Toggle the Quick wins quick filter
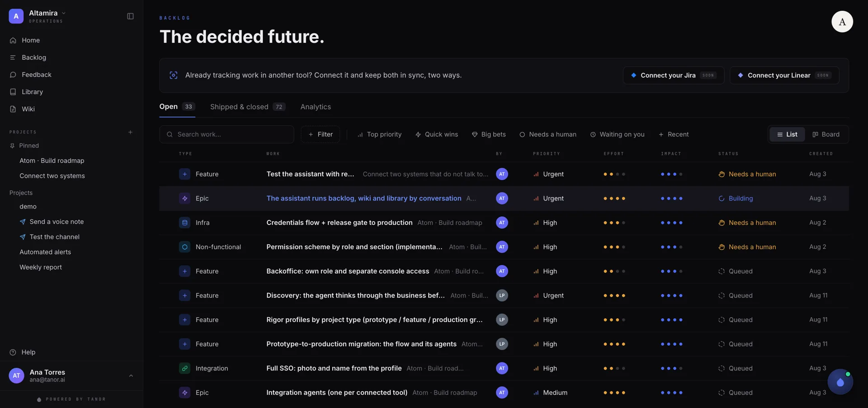The image size is (868, 408). (x=437, y=134)
